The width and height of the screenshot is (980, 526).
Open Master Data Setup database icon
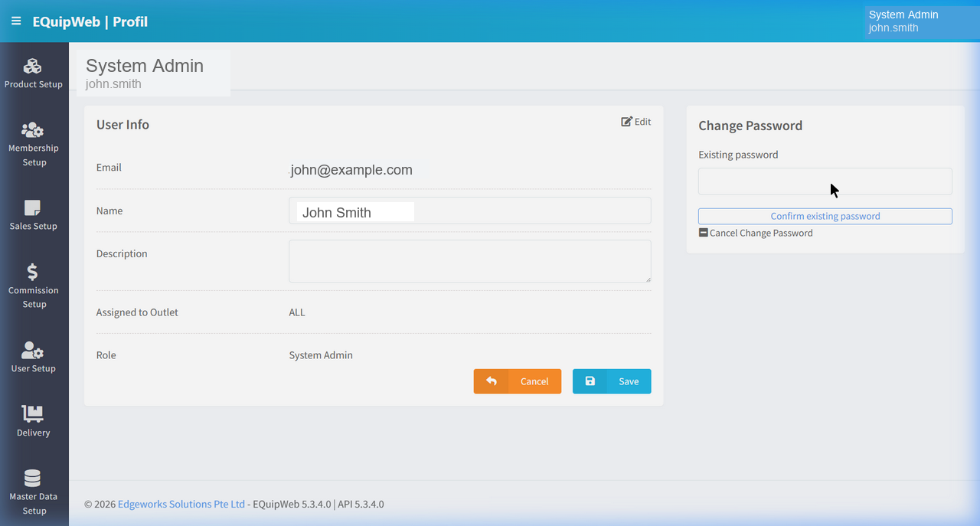pyautogui.click(x=32, y=478)
